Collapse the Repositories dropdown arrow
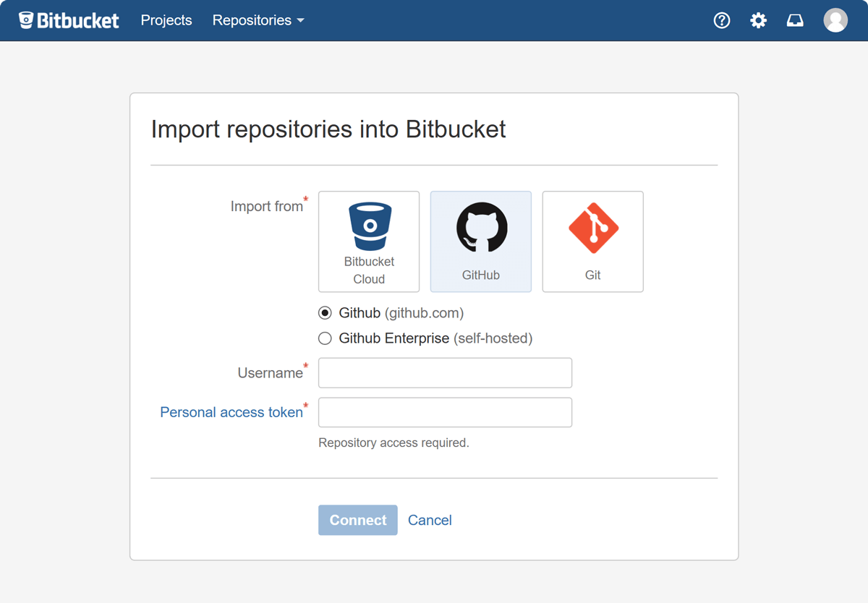 click(x=300, y=20)
